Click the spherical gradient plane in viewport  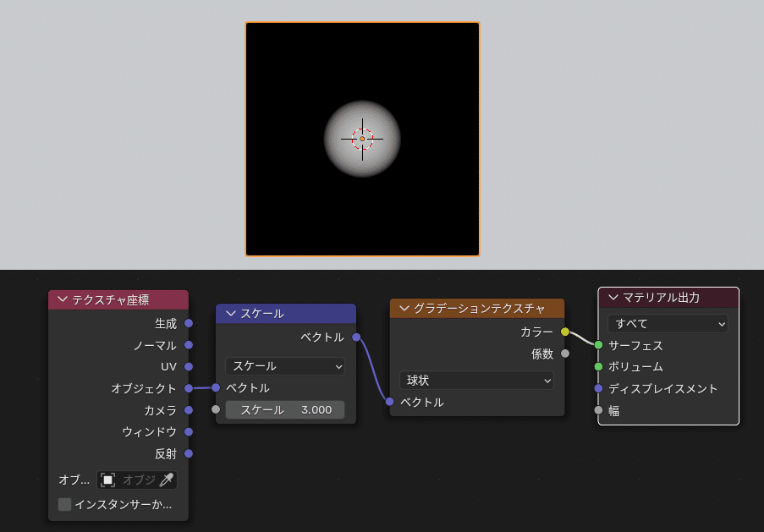(362, 139)
